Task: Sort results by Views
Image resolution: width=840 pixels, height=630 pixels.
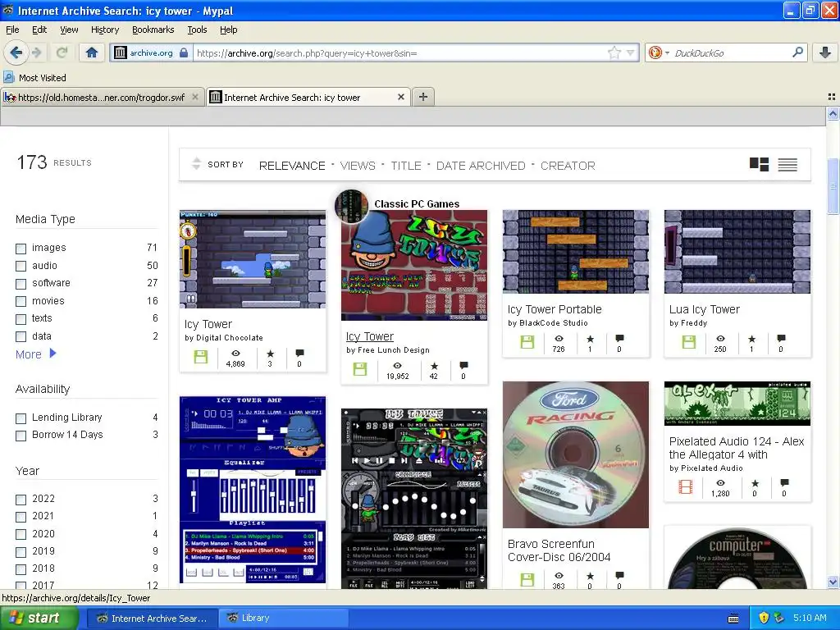Action: [358, 166]
